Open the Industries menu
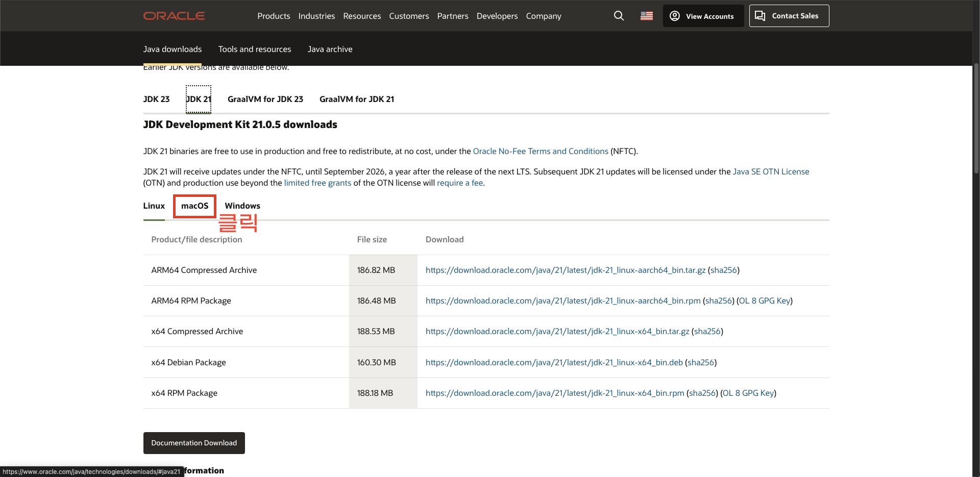 coord(316,16)
